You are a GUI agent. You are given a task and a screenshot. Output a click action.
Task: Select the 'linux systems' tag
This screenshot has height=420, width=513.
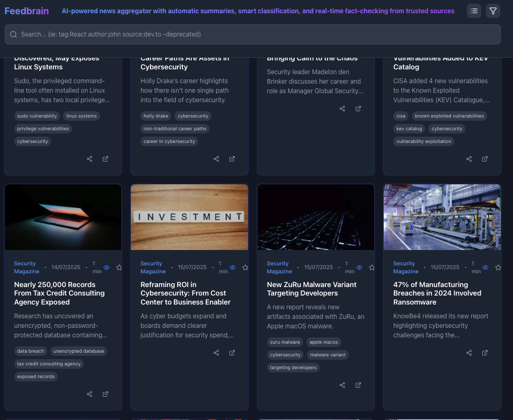point(82,116)
